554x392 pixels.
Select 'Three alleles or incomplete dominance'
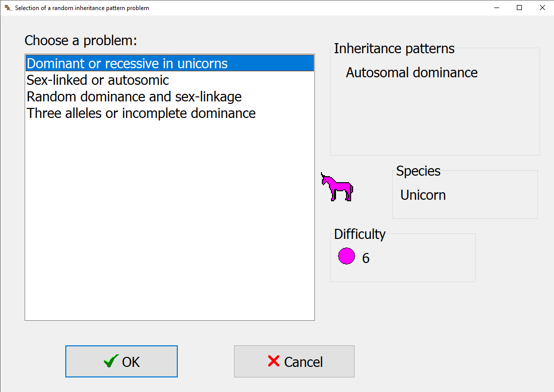141,113
